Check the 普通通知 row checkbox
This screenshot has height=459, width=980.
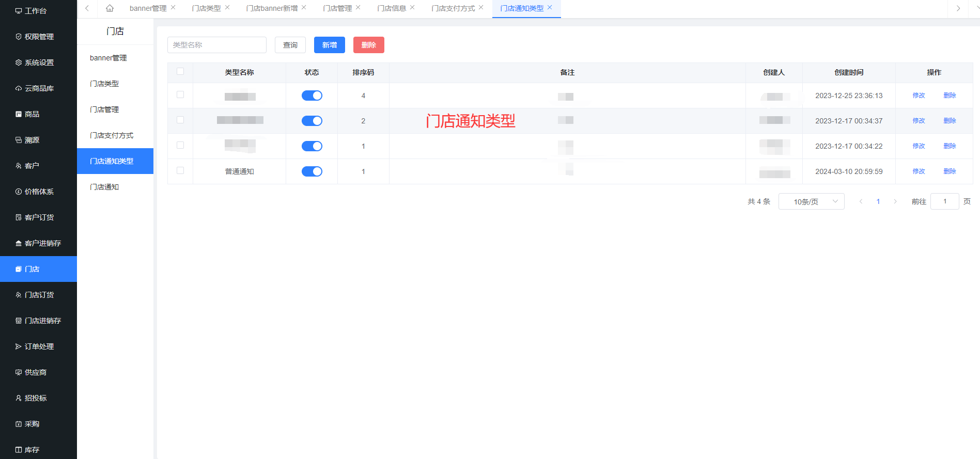tap(180, 170)
